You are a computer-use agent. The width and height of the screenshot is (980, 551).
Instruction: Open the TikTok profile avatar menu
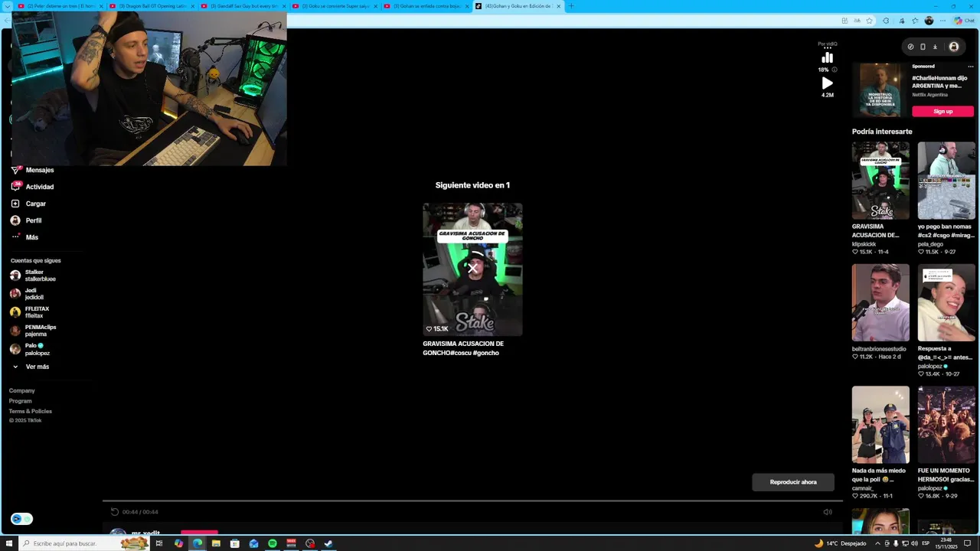[954, 47]
